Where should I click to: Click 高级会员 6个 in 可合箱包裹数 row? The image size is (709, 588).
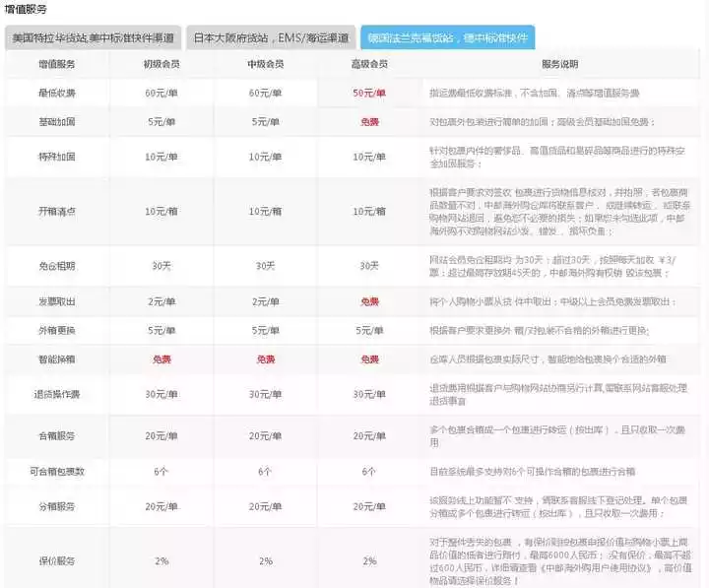coord(369,472)
